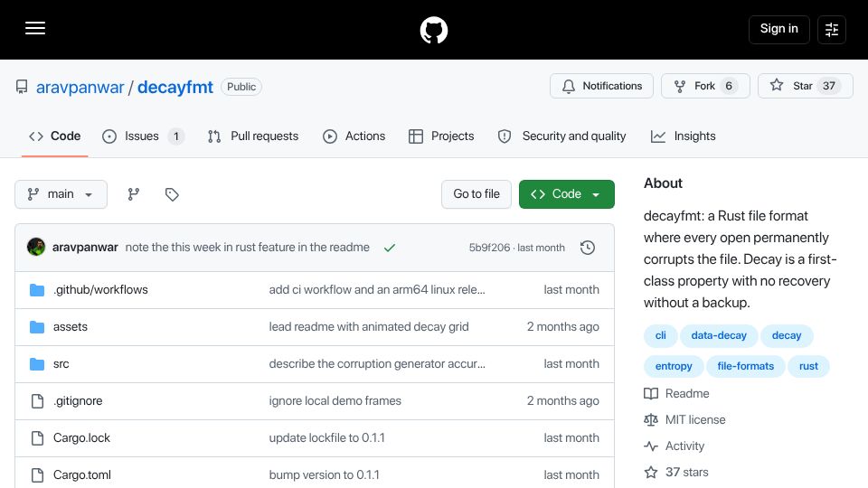Screen dimensions: 868x488
Task: Open commit 'lead readme with animated decay grid'
Action: tap(369, 327)
